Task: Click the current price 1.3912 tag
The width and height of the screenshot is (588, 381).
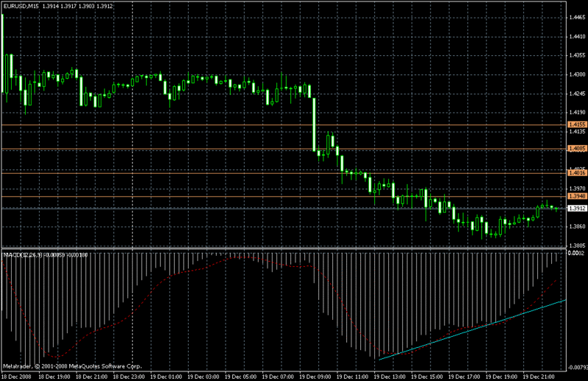Action: tap(576, 208)
